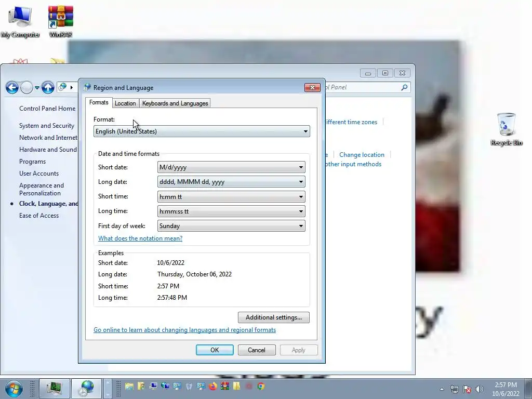This screenshot has width=532, height=399.
Task: Open the Recycle Bin on desktop
Action: point(506,129)
